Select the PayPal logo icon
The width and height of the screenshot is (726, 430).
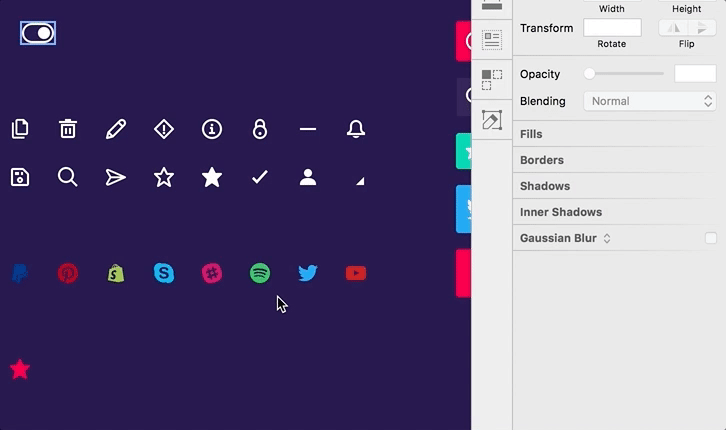coord(20,274)
